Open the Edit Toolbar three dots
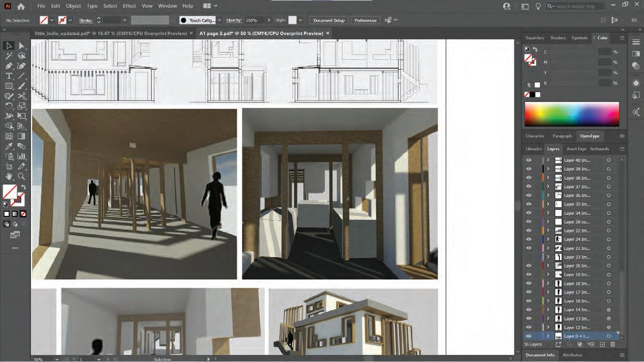 coord(15,248)
